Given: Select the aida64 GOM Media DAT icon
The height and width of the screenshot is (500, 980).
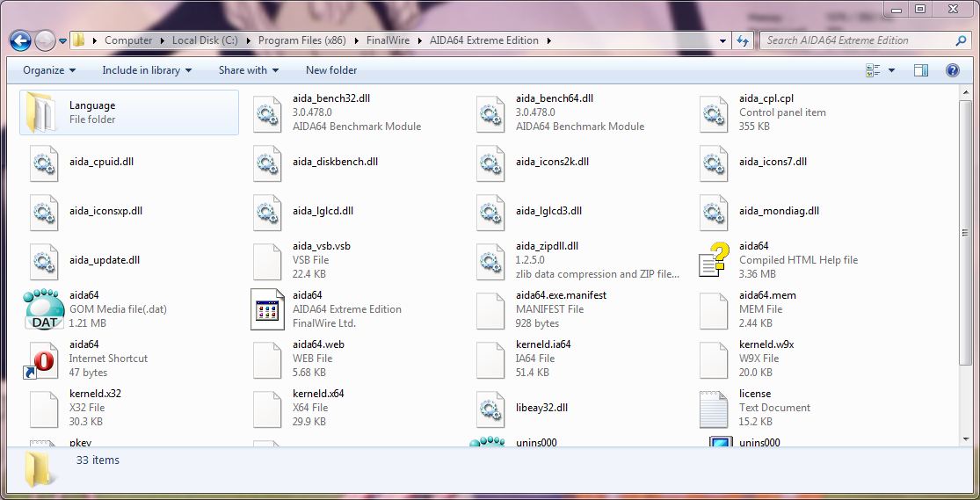Looking at the screenshot, I should pos(44,309).
